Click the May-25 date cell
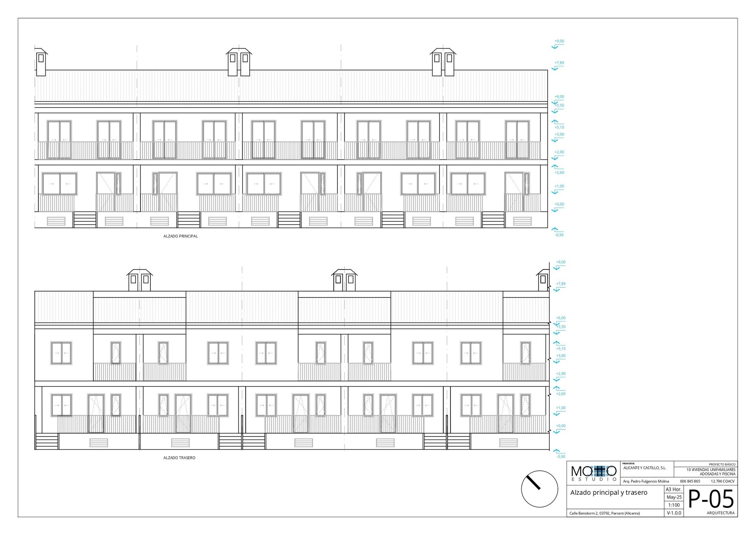Screen dimensions: 756x535 [674, 497]
